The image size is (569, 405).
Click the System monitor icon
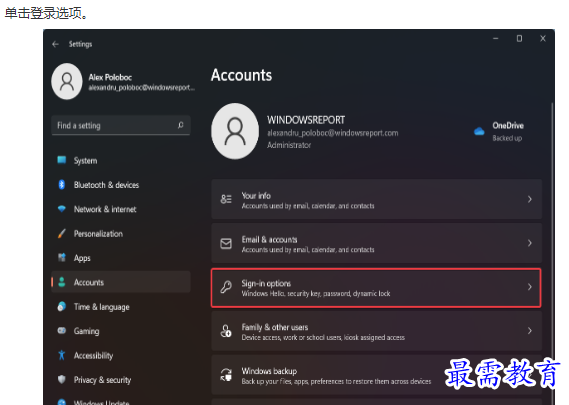tap(62, 160)
